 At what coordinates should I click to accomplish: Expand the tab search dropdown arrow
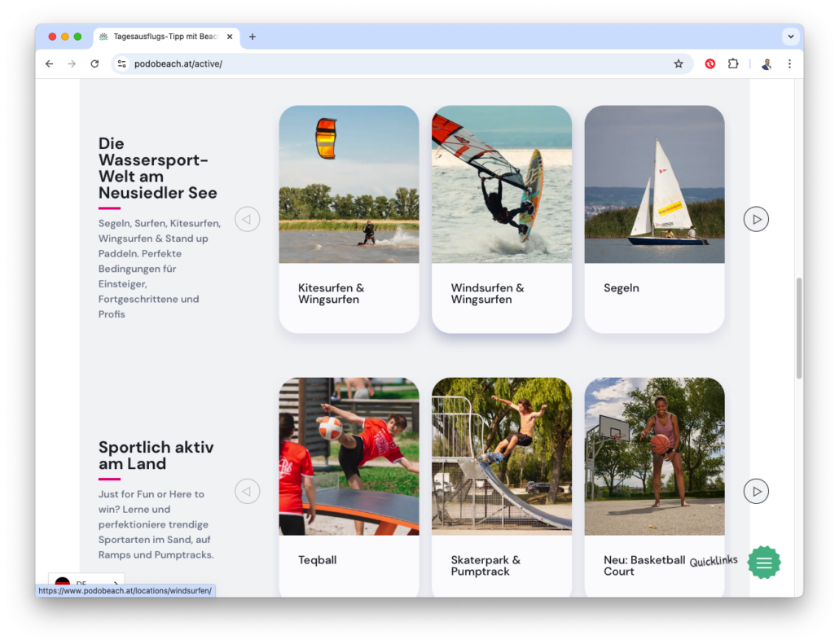pyautogui.click(x=790, y=37)
